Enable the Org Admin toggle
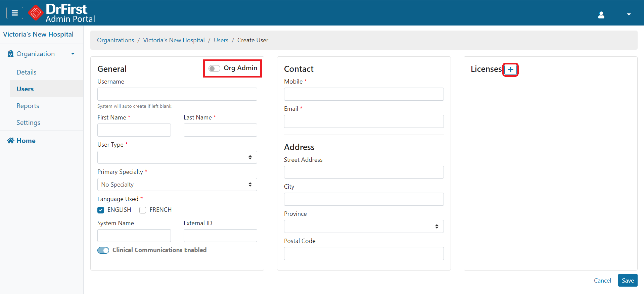The width and height of the screenshot is (644, 294). click(x=214, y=68)
